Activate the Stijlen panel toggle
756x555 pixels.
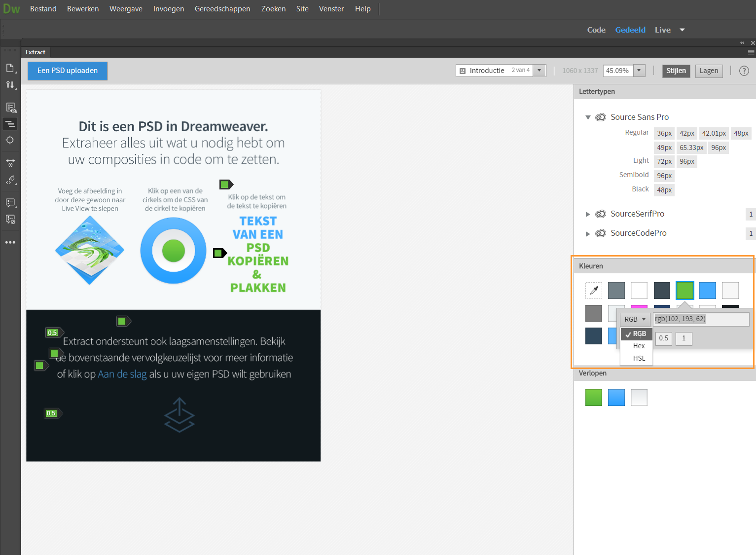676,71
